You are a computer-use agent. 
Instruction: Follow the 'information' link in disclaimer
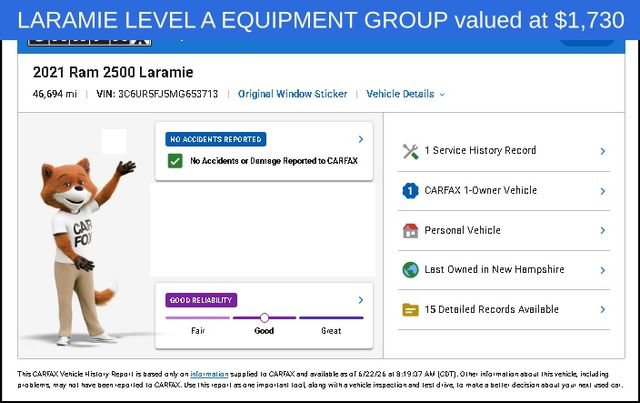(x=209, y=374)
